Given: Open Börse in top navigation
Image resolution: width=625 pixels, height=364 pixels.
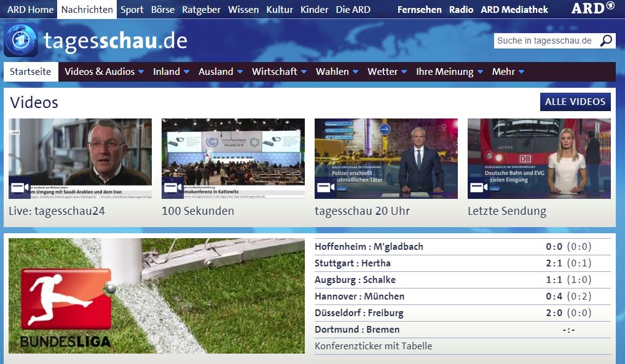Looking at the screenshot, I should coord(163,10).
